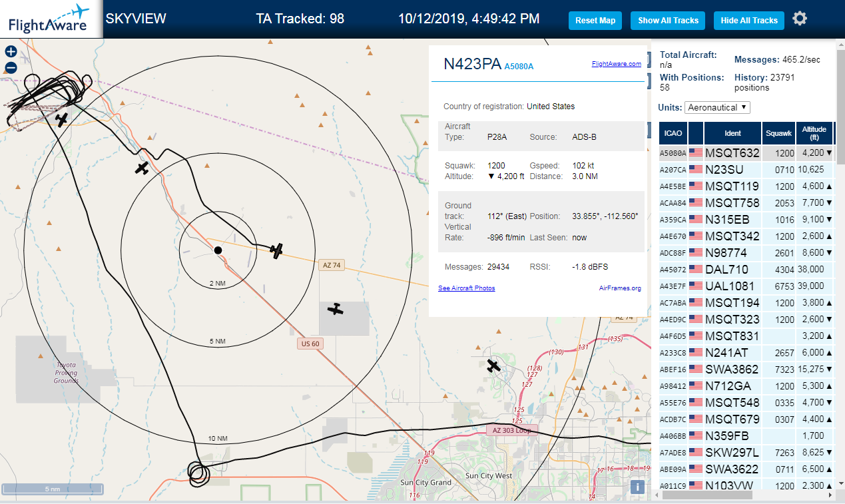The height and width of the screenshot is (504, 845).
Task: Select aircraft icon near route 127 label
Action: point(493,366)
